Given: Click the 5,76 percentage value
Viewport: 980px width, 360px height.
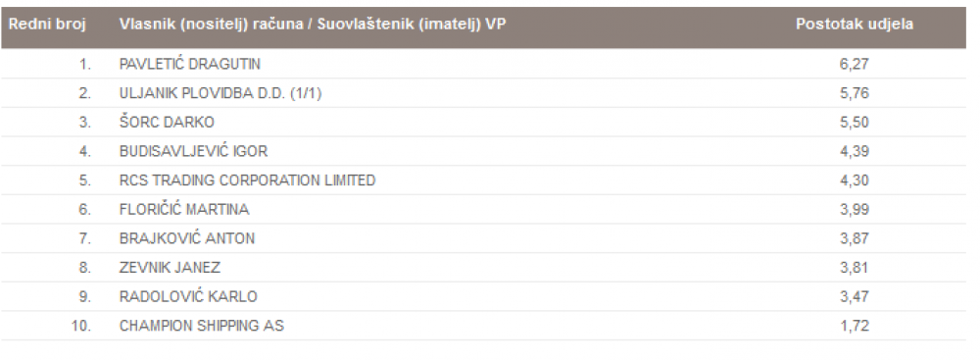Looking at the screenshot, I should coord(855,93).
